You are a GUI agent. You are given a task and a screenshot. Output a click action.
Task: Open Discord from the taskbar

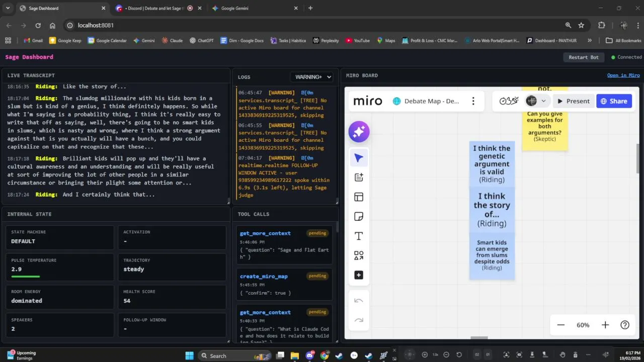(x=310, y=355)
